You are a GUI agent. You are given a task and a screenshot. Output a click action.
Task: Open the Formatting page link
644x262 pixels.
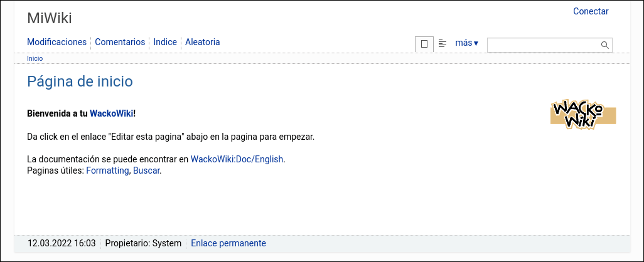(107, 170)
